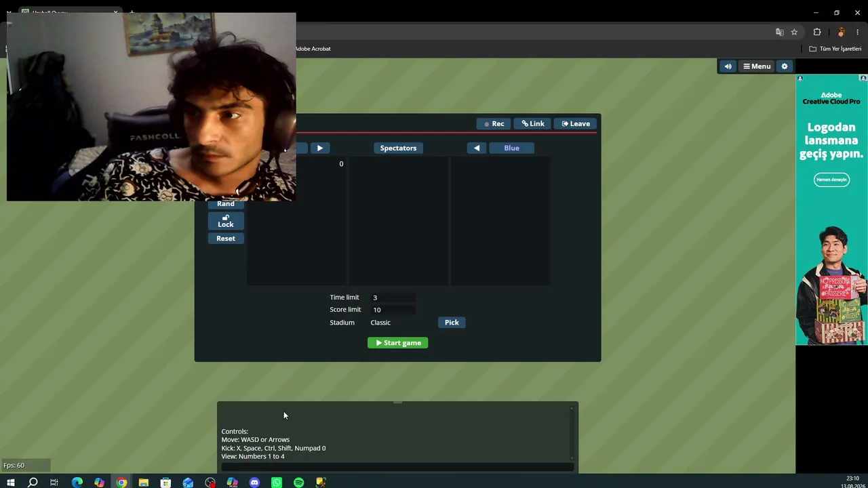This screenshot has height=488, width=868.
Task: Open Windows taskbar Search
Action: pos(33,483)
